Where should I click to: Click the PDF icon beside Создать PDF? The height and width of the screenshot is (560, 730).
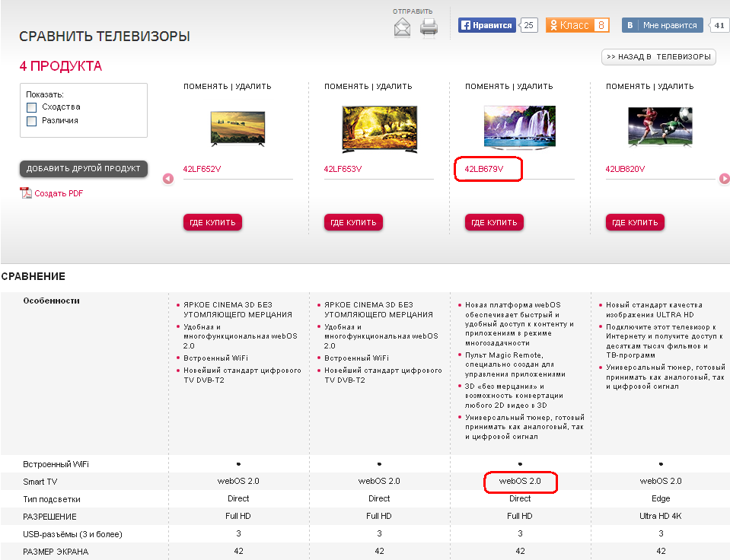click(x=26, y=193)
